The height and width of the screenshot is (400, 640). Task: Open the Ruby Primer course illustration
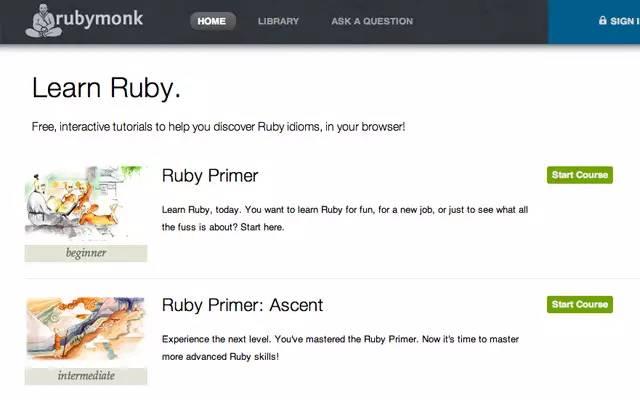coord(86,204)
